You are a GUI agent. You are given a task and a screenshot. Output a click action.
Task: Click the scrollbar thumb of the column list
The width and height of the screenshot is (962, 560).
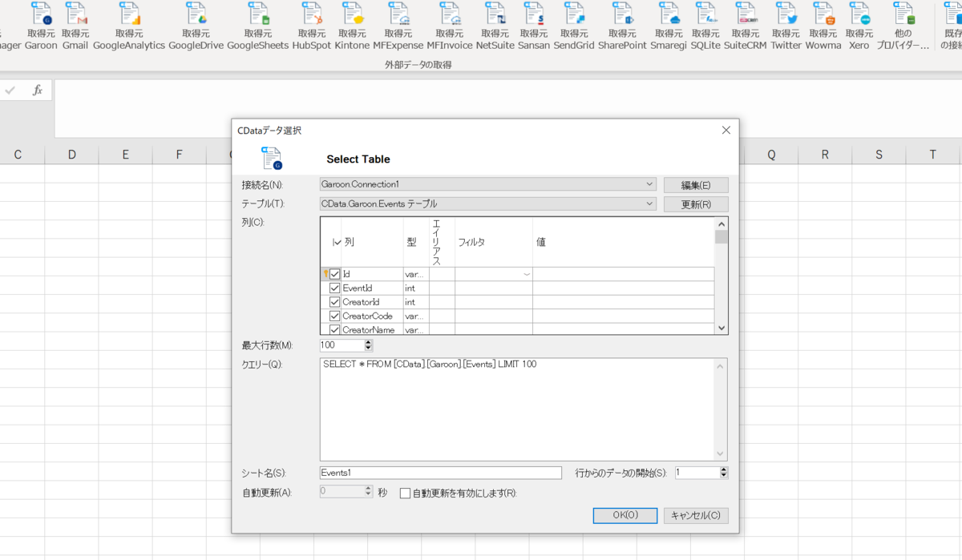pos(721,237)
